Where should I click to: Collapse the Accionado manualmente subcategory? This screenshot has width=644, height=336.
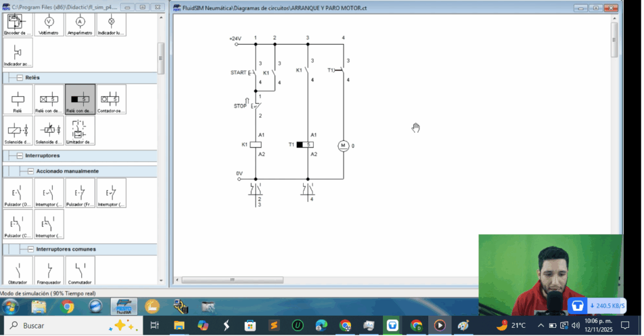[x=30, y=171]
